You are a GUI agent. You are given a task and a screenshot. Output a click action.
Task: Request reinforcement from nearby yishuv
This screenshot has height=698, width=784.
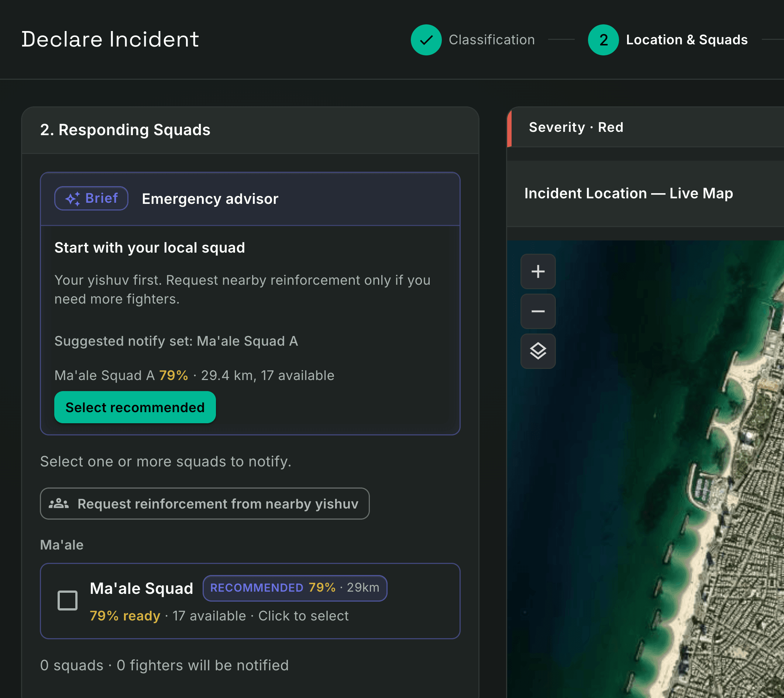pyautogui.click(x=205, y=503)
